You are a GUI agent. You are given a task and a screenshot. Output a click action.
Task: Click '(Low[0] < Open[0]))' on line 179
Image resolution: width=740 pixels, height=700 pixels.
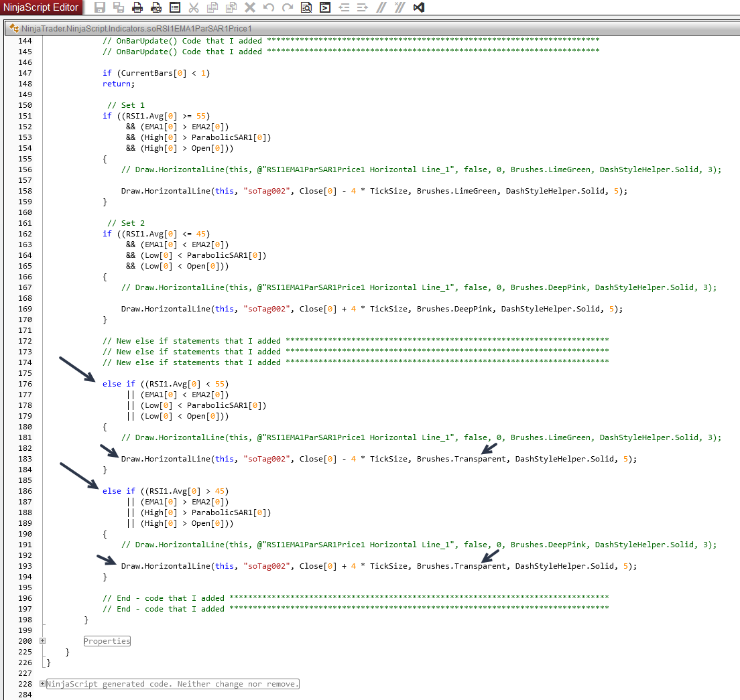pyautogui.click(x=184, y=416)
